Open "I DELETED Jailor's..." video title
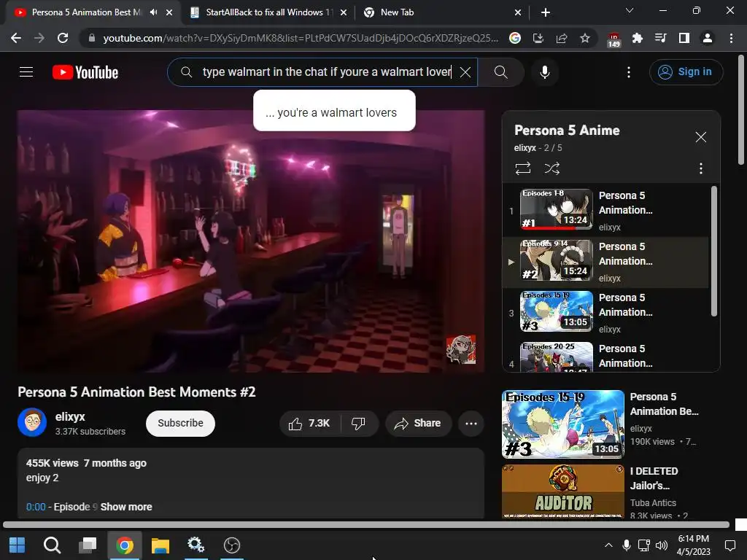747x560 pixels. pyautogui.click(x=654, y=478)
